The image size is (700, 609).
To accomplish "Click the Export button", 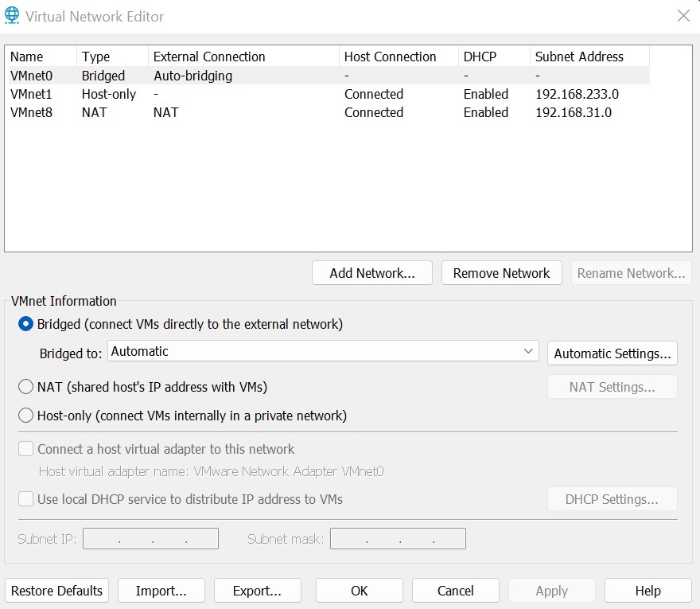I will [258, 591].
